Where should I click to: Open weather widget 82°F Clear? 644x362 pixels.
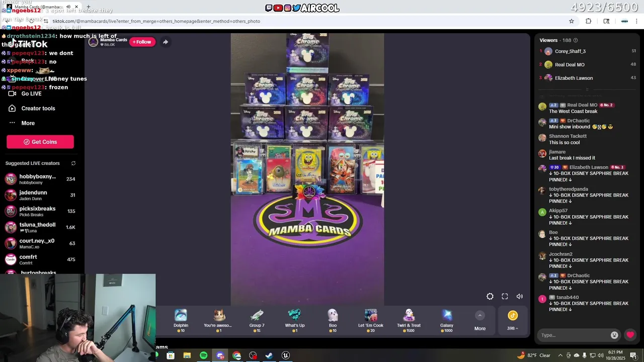click(x=533, y=355)
